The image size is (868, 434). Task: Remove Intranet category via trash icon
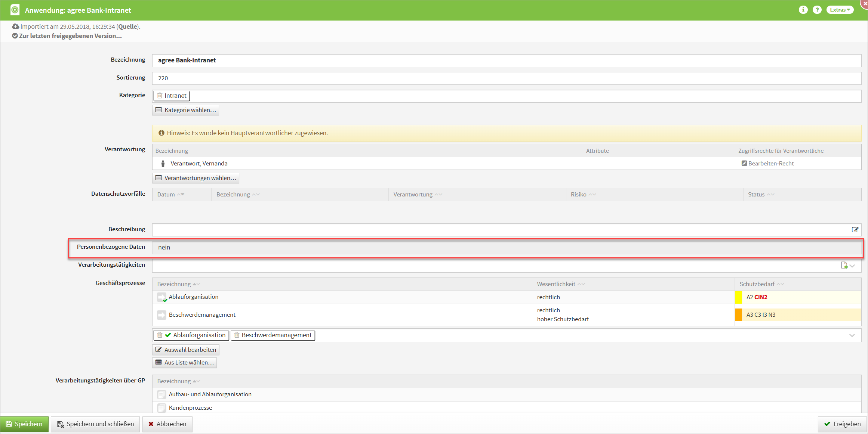point(160,96)
